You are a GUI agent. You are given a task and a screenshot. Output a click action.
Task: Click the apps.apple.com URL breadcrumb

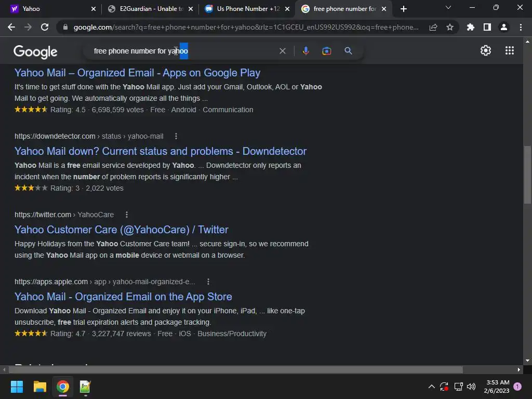coord(105,282)
